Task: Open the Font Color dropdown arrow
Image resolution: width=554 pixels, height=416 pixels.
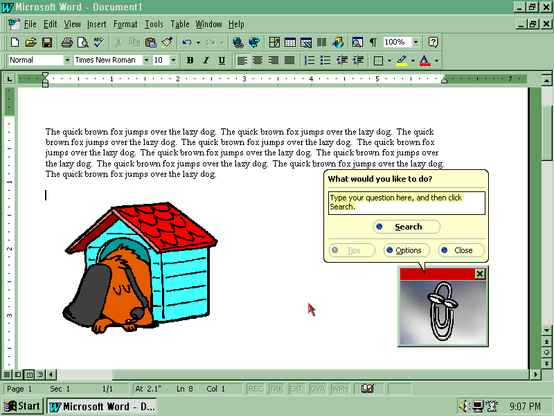Action: tap(437, 60)
